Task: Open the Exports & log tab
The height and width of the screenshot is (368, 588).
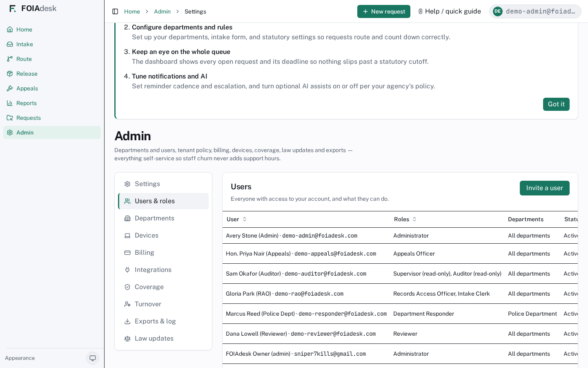Action: click(x=163, y=321)
